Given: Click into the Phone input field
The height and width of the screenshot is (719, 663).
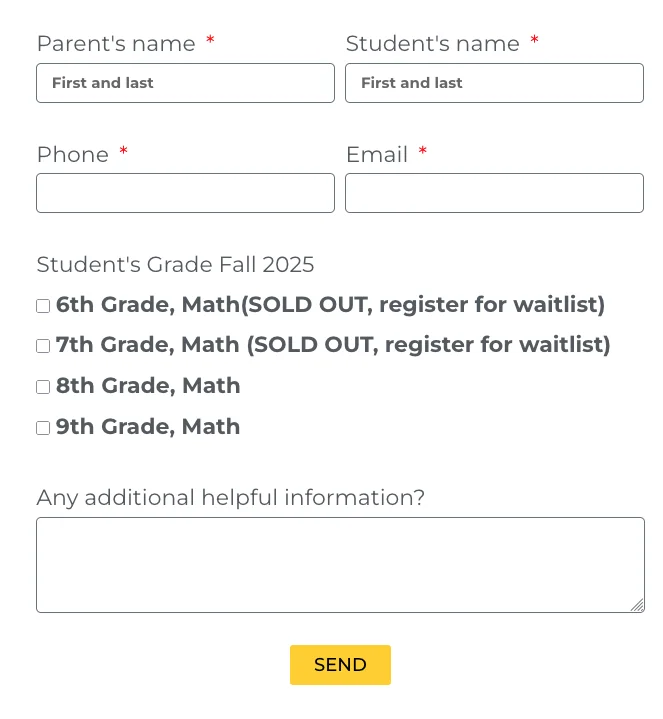Looking at the screenshot, I should click(185, 193).
